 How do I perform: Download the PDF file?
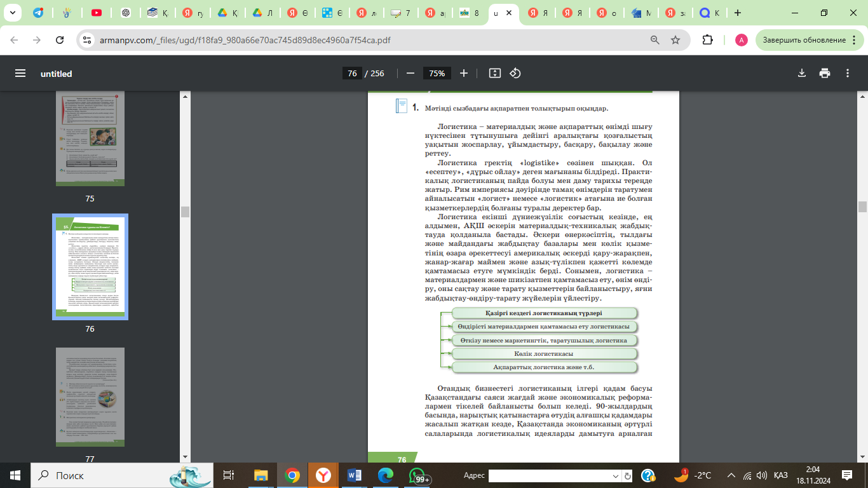[x=802, y=73]
